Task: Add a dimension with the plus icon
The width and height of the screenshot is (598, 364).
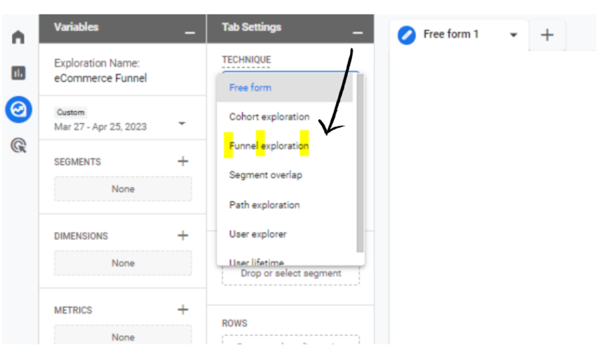Action: pos(182,236)
